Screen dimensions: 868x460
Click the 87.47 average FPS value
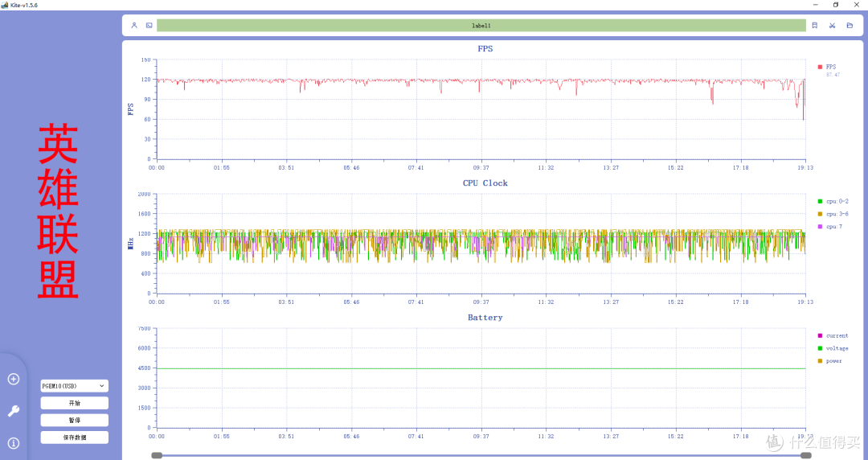pos(833,75)
